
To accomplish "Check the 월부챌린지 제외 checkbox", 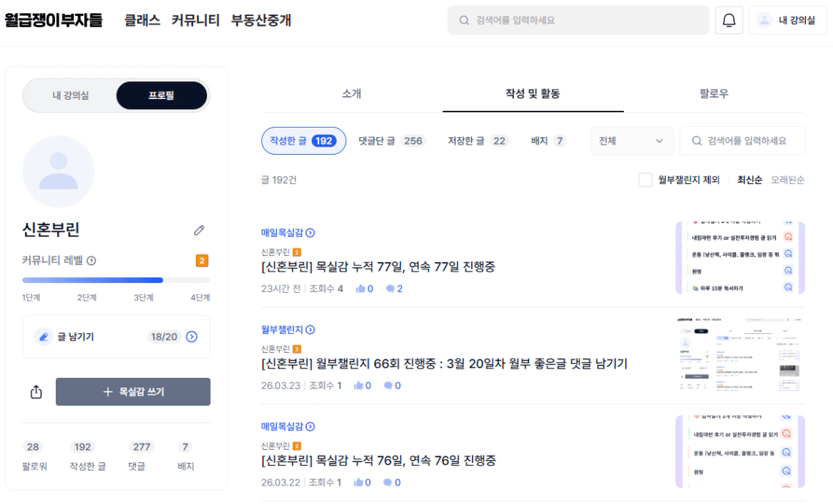I will pos(645,180).
